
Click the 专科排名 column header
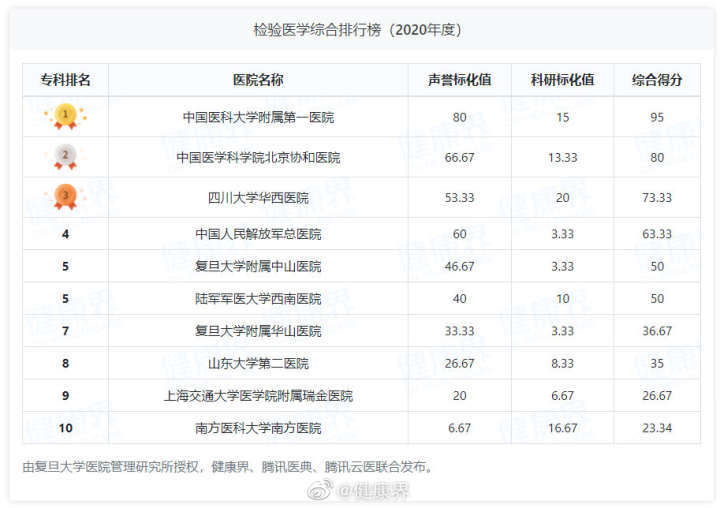coord(65,80)
